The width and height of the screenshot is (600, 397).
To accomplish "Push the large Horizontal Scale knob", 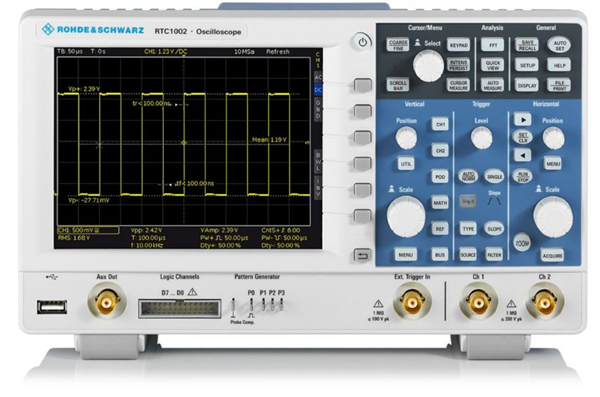I will 553,217.
